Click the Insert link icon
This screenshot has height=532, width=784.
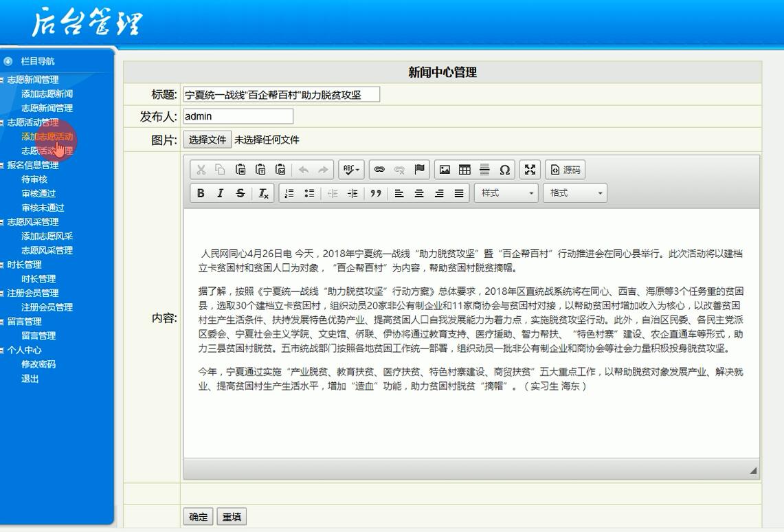click(379, 170)
